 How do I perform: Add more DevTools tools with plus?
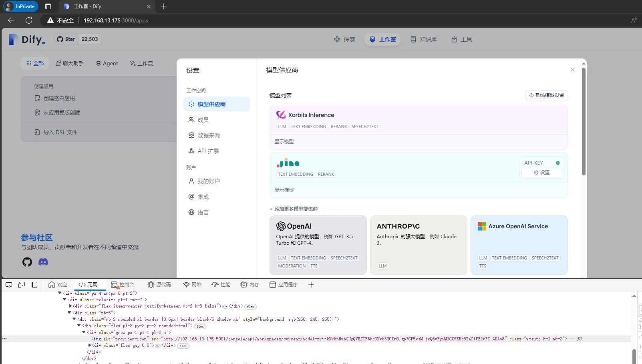311,285
